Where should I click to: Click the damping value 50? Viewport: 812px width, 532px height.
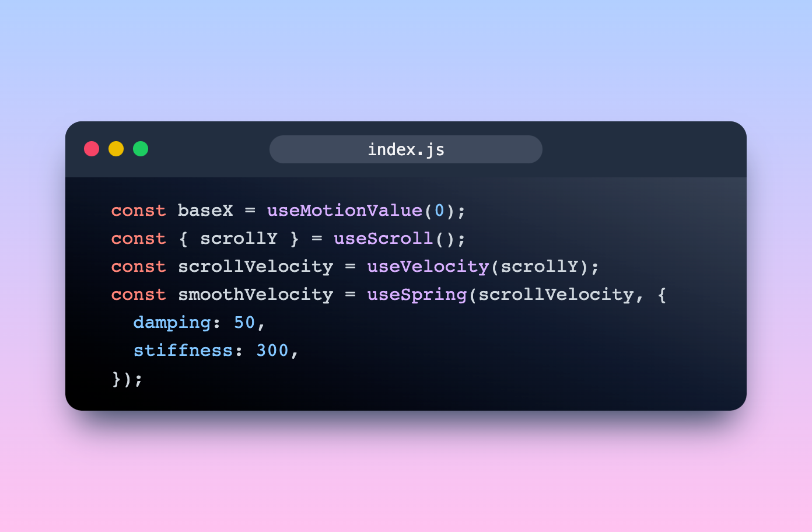(x=244, y=323)
